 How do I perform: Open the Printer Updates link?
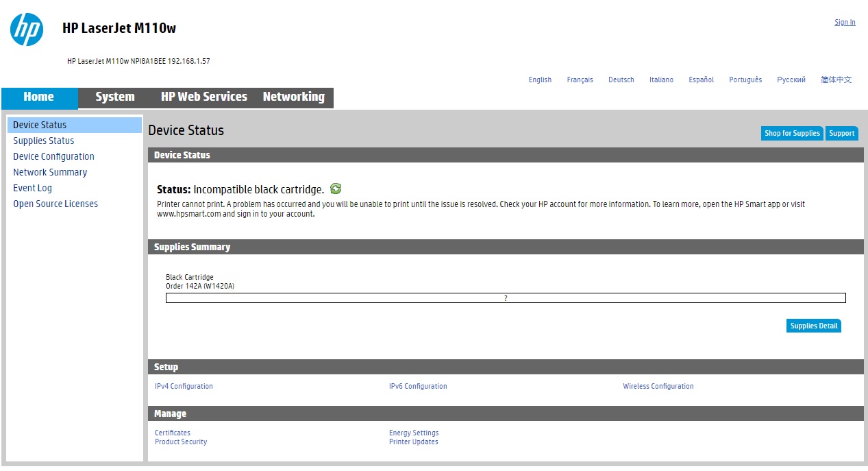coord(414,442)
